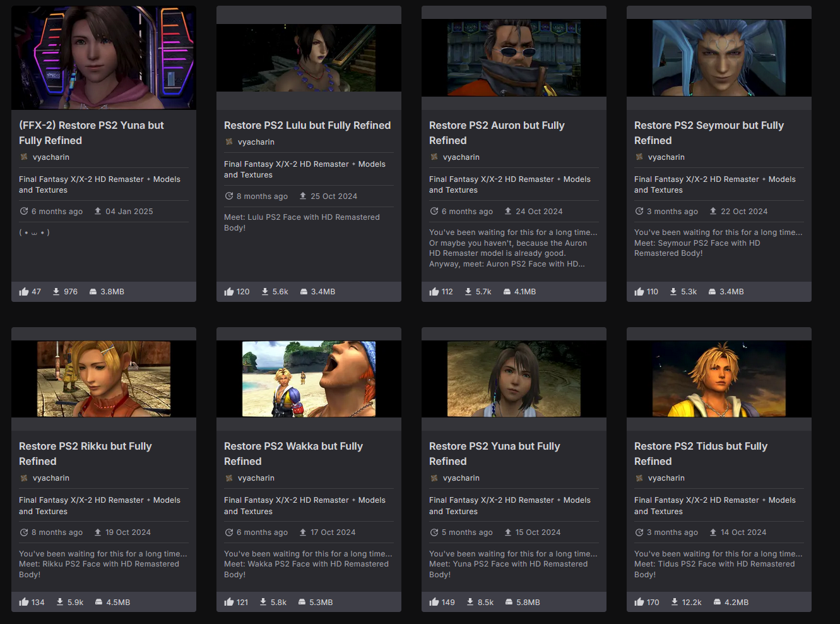Click the upload icon beside 14 Oct 2024
Image resolution: width=840 pixels, height=624 pixels.
[x=713, y=532]
